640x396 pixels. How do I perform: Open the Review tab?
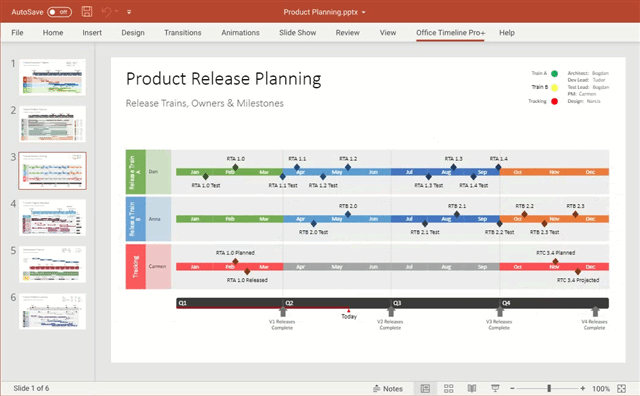point(348,33)
